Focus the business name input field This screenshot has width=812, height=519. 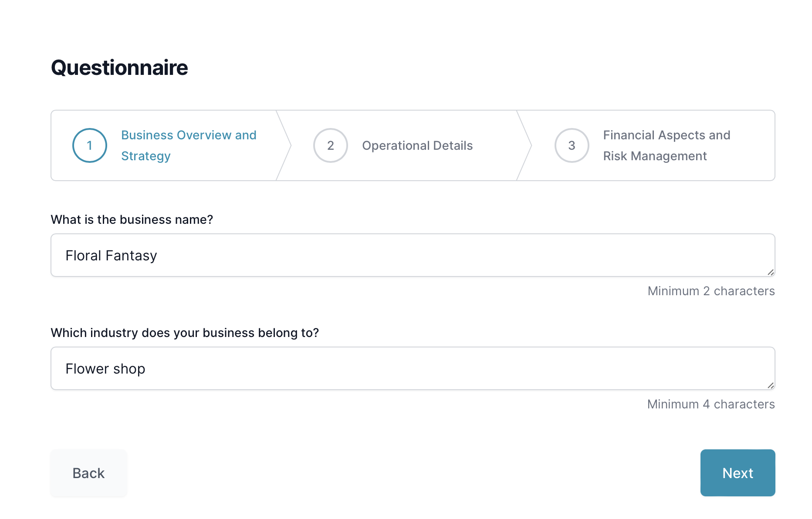click(x=412, y=255)
